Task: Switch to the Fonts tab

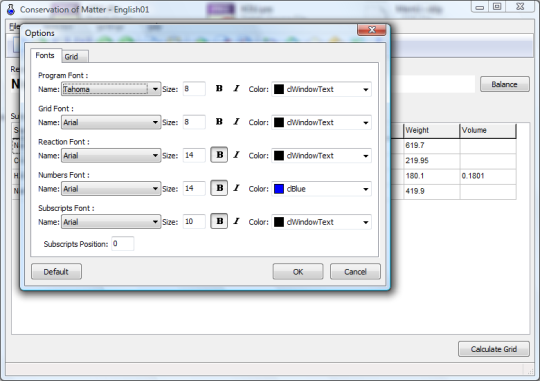Action: coord(45,55)
